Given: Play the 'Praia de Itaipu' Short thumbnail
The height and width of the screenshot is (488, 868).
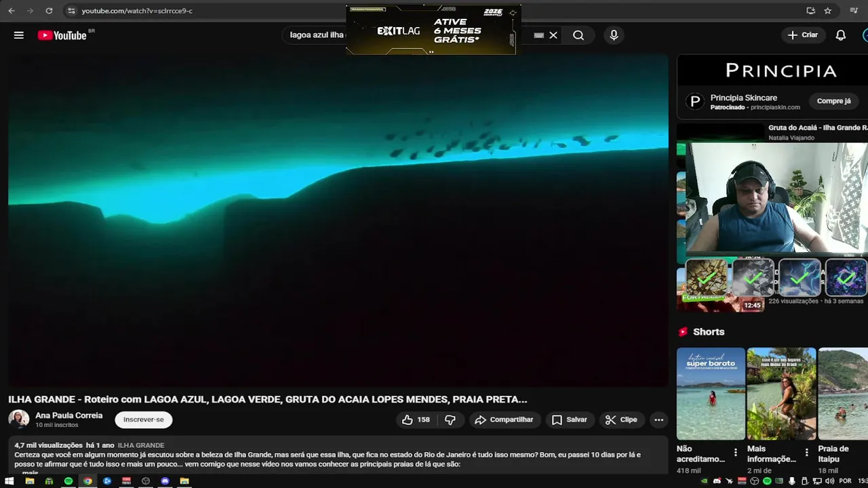Looking at the screenshot, I should [x=843, y=394].
